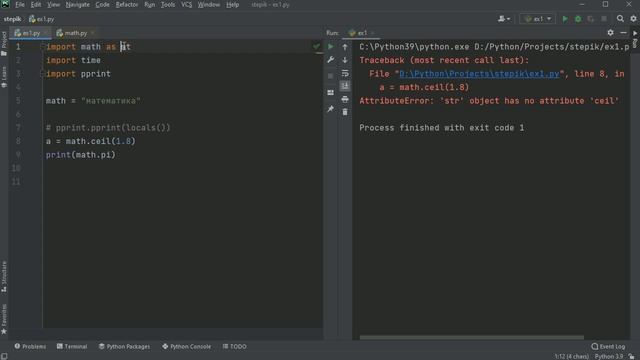Click the Run console horizontal scrollbar
640x360 pixels.
(471, 337)
